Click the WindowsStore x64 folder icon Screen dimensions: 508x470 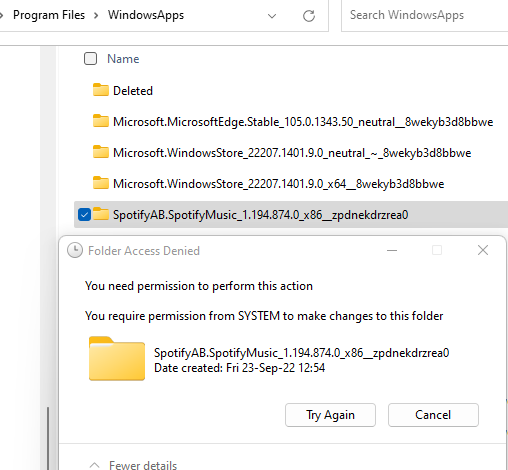(100, 183)
